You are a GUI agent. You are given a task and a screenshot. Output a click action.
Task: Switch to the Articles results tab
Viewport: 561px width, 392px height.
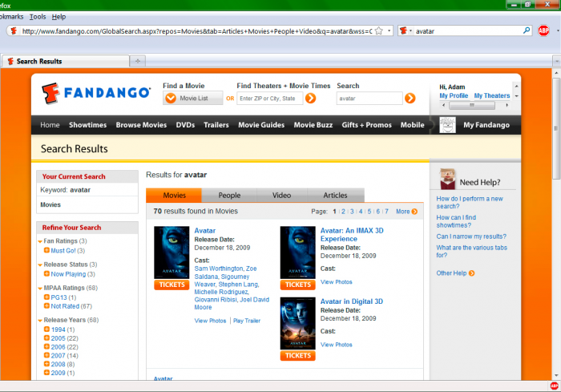tap(335, 196)
